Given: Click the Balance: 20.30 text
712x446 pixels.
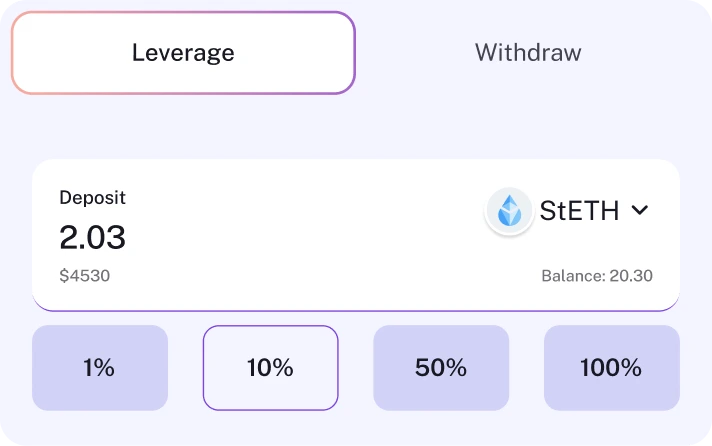Looking at the screenshot, I should tap(597, 275).
